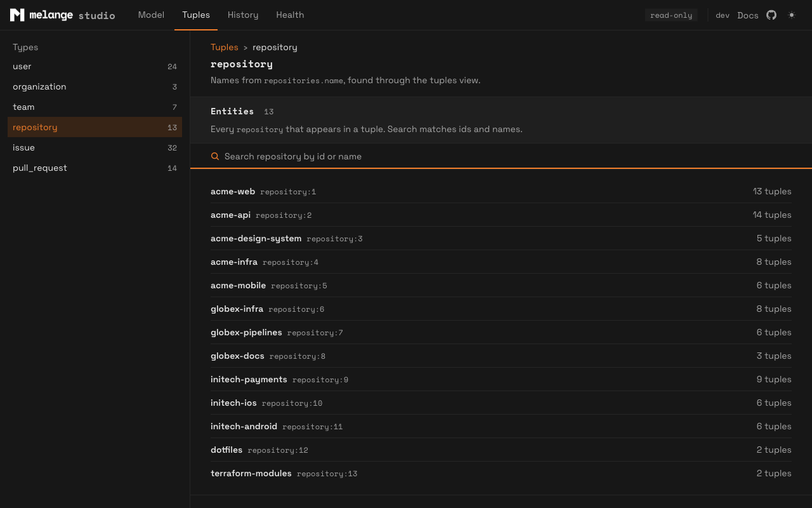The image size is (812, 508).
Task: Open the Docs link
Action: 748,15
